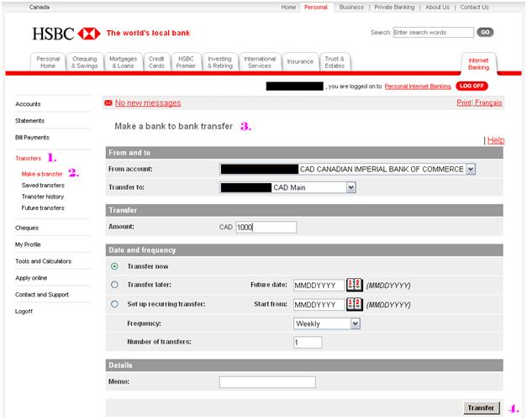
Task: Click About Us in top navigation
Action: [437, 7]
